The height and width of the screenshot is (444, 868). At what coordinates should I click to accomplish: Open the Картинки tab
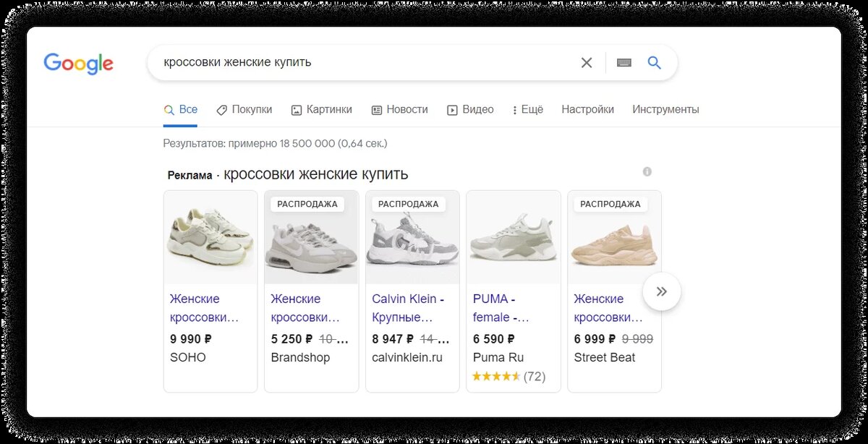click(321, 110)
